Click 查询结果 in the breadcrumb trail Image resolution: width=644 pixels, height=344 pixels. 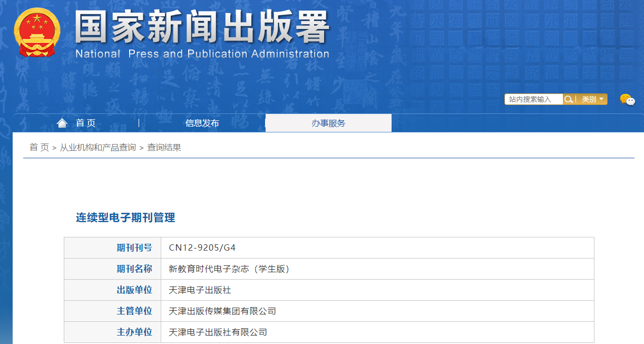(164, 148)
